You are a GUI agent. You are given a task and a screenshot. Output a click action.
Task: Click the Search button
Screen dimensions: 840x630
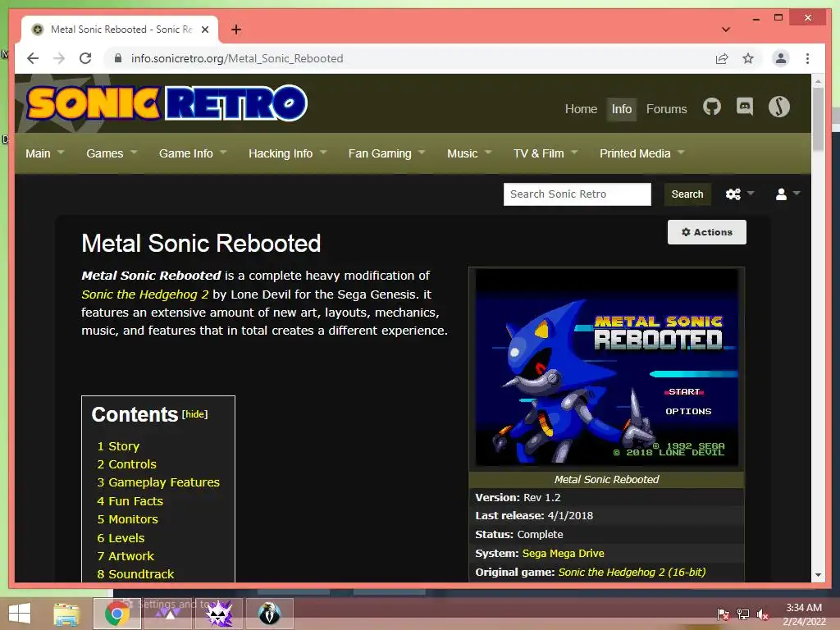tap(687, 194)
